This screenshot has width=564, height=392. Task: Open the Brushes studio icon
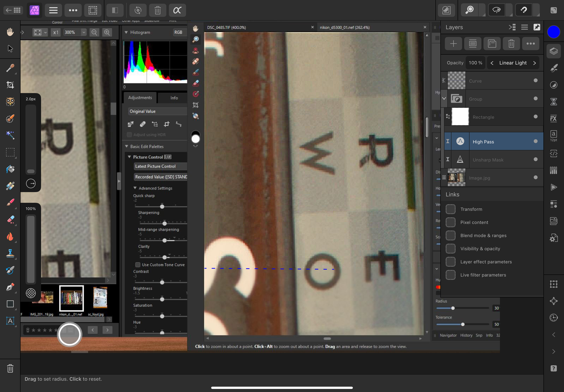click(x=554, y=68)
